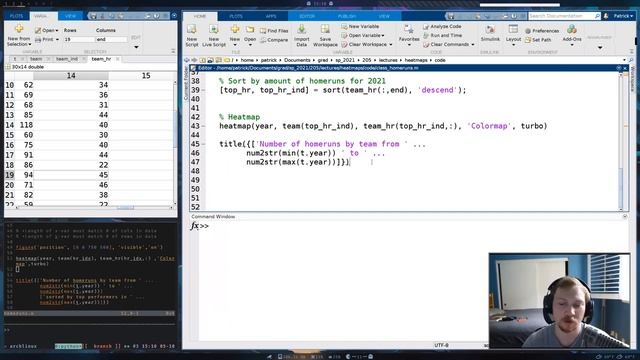Expand the Favorites dropdown
Image resolution: width=640 pixels, height=360 pixels.
(409, 44)
